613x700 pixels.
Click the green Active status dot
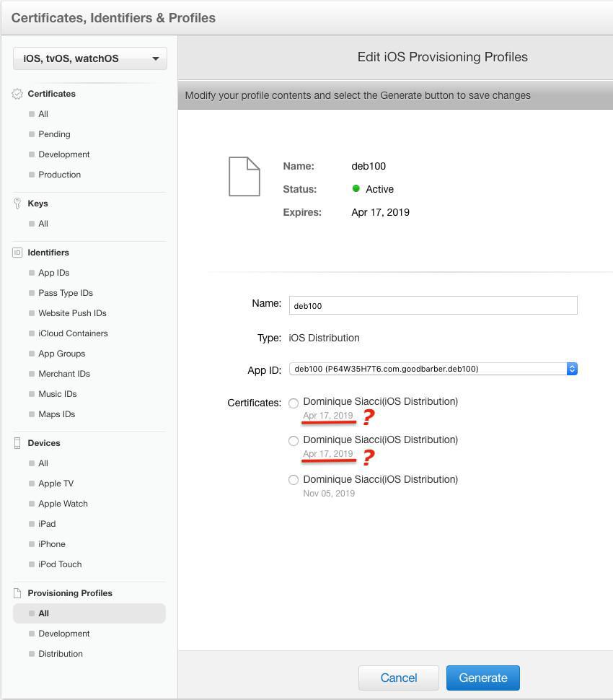click(356, 189)
